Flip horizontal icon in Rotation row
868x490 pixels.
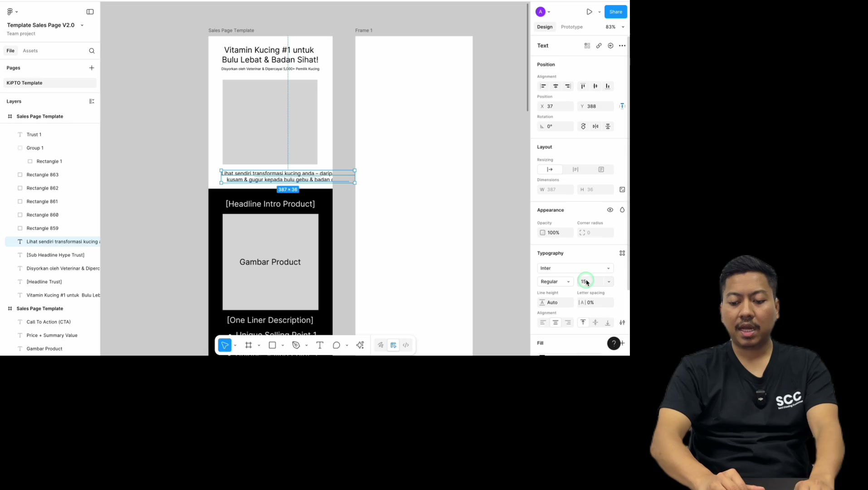(595, 127)
